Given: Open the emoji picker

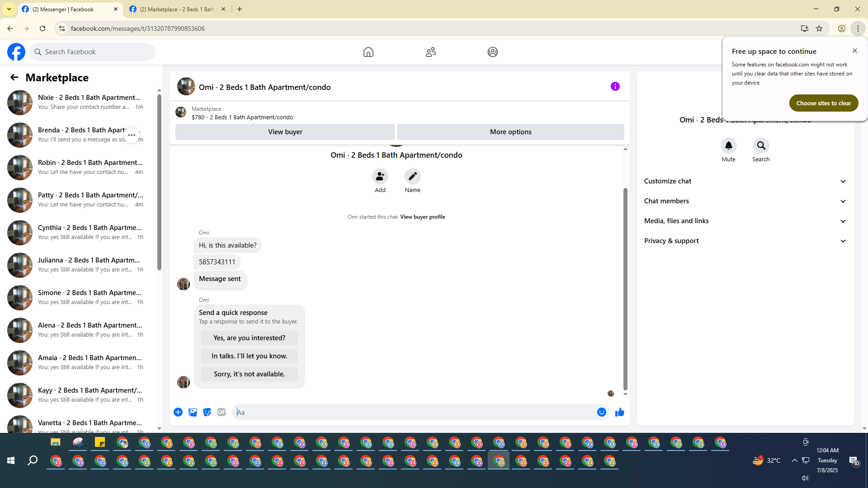Looking at the screenshot, I should 601,412.
